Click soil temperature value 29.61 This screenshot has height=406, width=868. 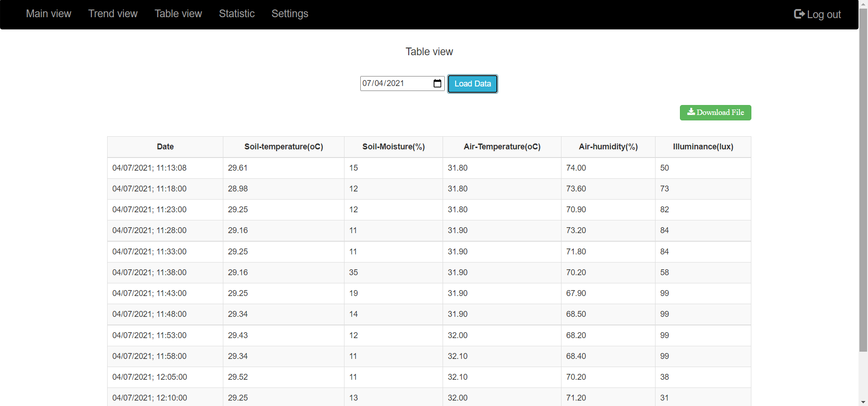point(238,168)
